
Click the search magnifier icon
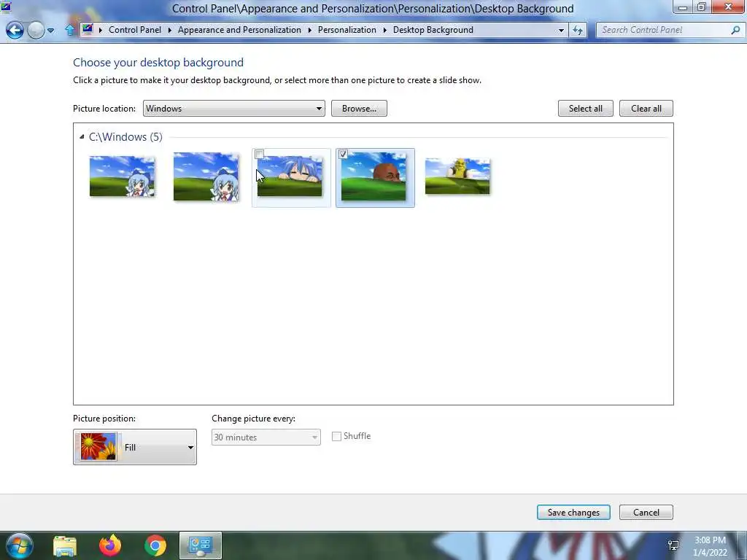point(735,30)
